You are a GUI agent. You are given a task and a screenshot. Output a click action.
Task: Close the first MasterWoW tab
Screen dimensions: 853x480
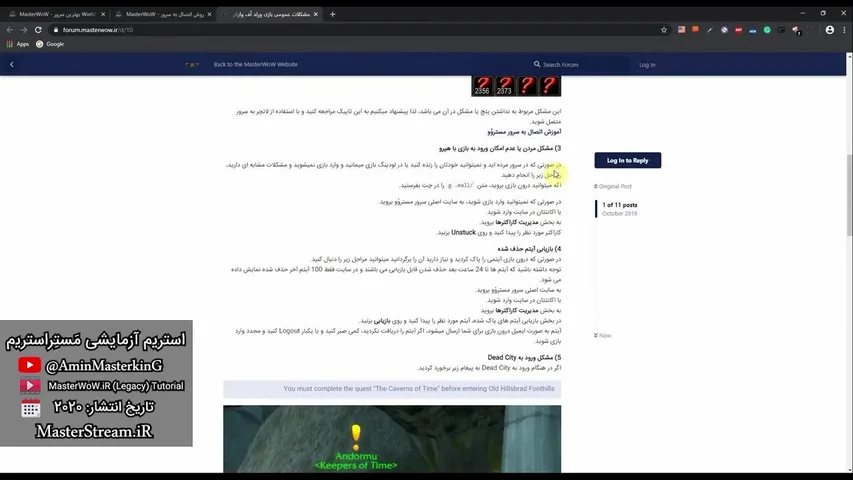pyautogui.click(x=103, y=14)
